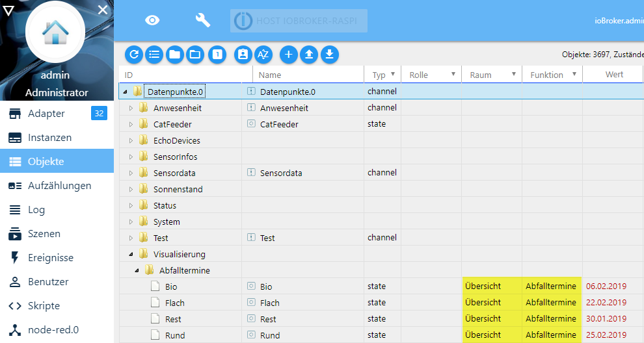Click the collapse all folders icon
644x343 pixels.
(174, 55)
